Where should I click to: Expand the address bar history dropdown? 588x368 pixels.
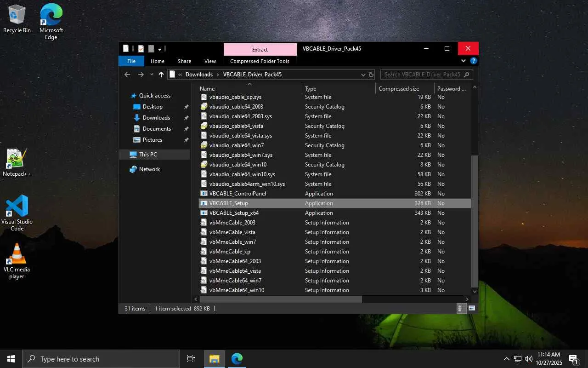363,75
